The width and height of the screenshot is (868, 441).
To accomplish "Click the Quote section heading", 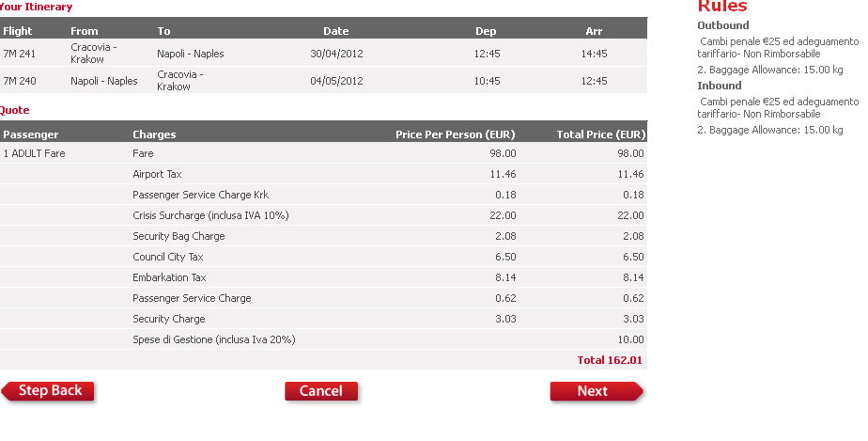I will pos(14,110).
